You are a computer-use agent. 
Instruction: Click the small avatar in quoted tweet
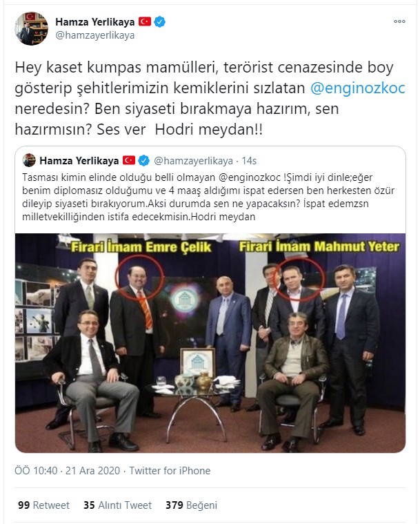click(29, 160)
